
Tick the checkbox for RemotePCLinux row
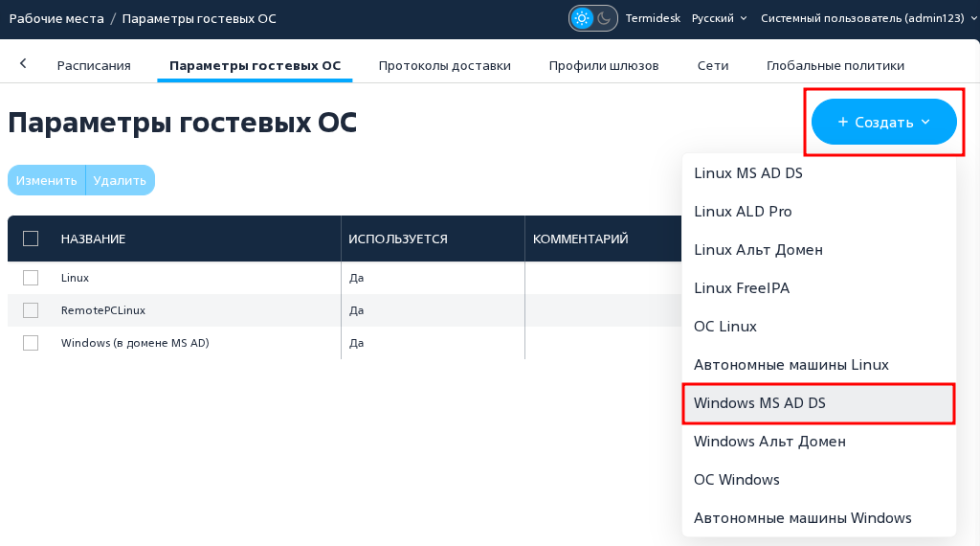(x=31, y=310)
